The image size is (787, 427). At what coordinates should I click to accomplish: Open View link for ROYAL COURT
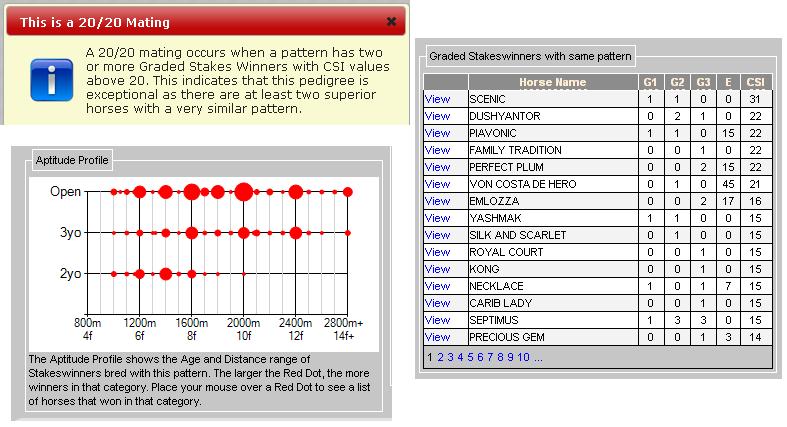(437, 252)
